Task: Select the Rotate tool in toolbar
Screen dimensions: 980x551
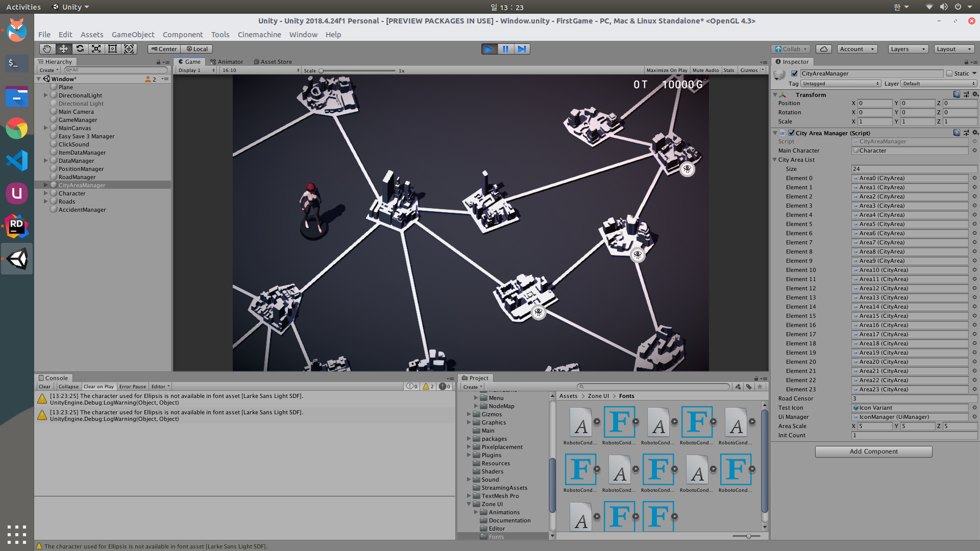Action: coord(80,49)
